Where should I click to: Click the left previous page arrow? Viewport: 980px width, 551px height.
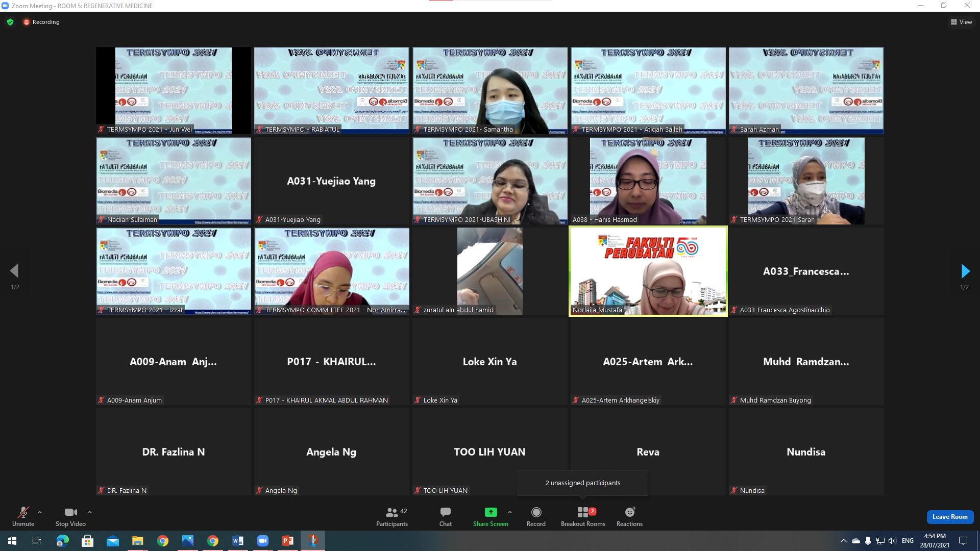14,271
